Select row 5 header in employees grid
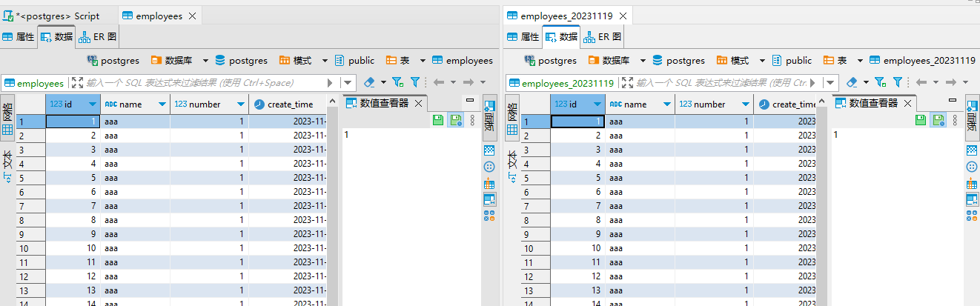Viewport: 980px width, 306px height. 31,178
